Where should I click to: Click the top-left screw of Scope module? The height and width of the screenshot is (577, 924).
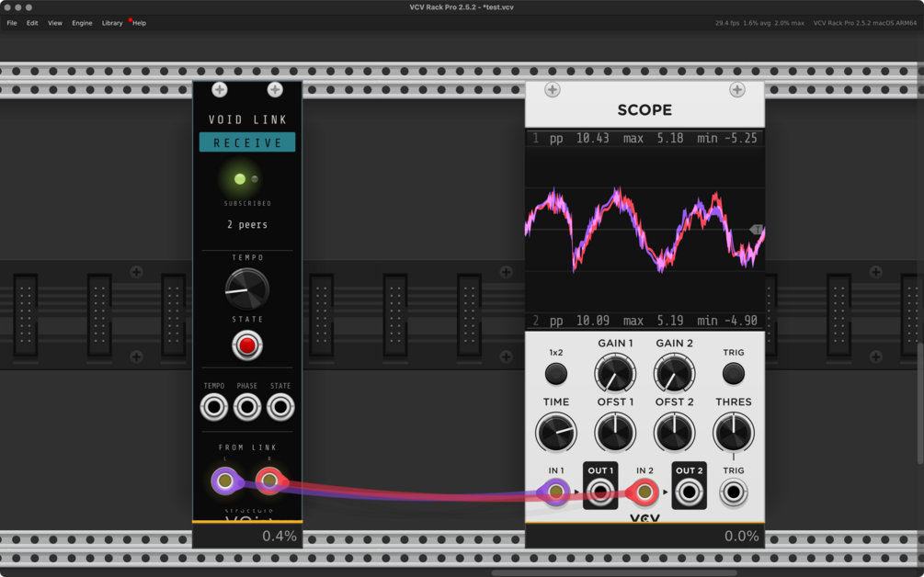coord(553,89)
